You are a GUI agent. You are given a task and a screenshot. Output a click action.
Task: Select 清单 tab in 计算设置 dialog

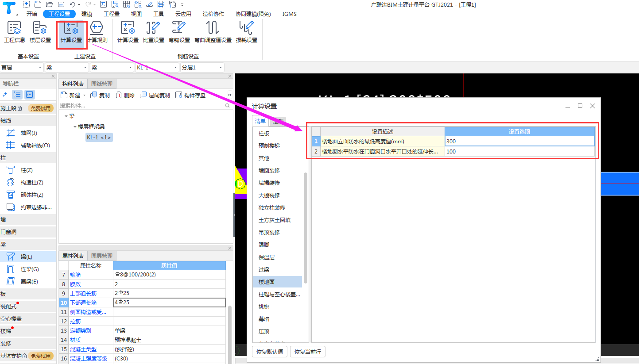pos(261,121)
